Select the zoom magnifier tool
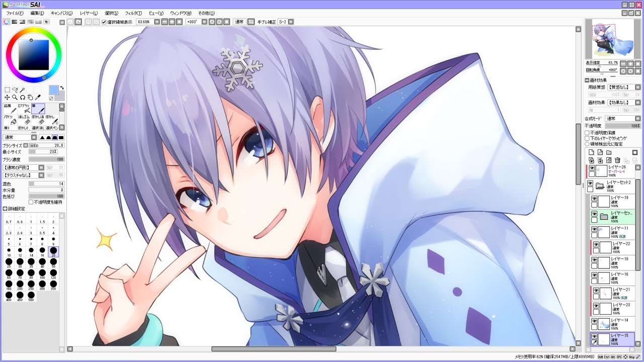 15,97
